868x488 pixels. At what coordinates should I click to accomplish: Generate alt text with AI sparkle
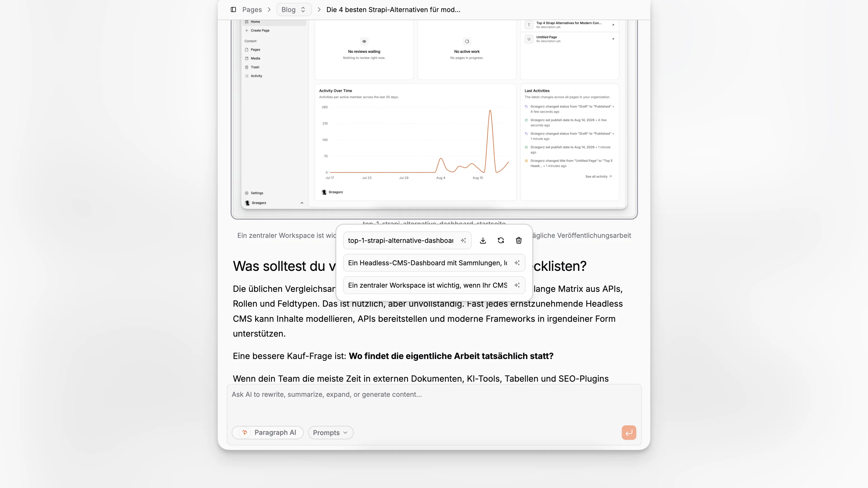[517, 263]
